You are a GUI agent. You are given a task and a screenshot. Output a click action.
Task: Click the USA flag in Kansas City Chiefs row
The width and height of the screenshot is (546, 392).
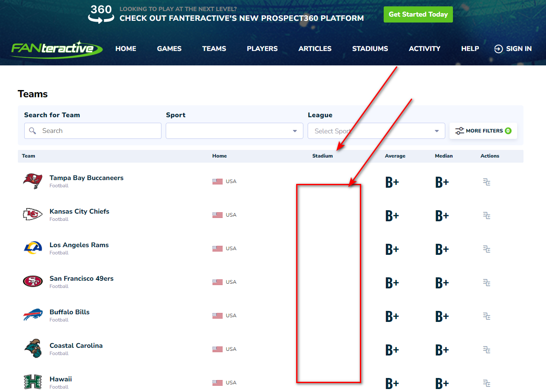pyautogui.click(x=218, y=215)
